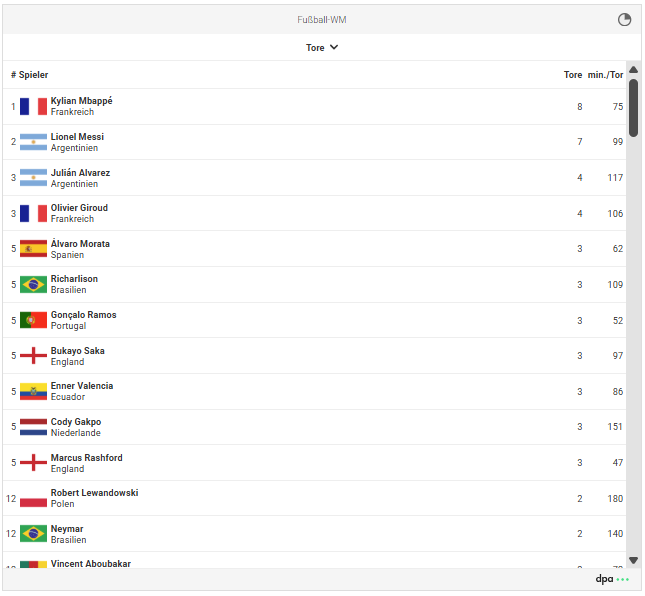645x596 pixels.
Task: Click Netherlands flag beside Cody Gakpo
Action: [33, 427]
